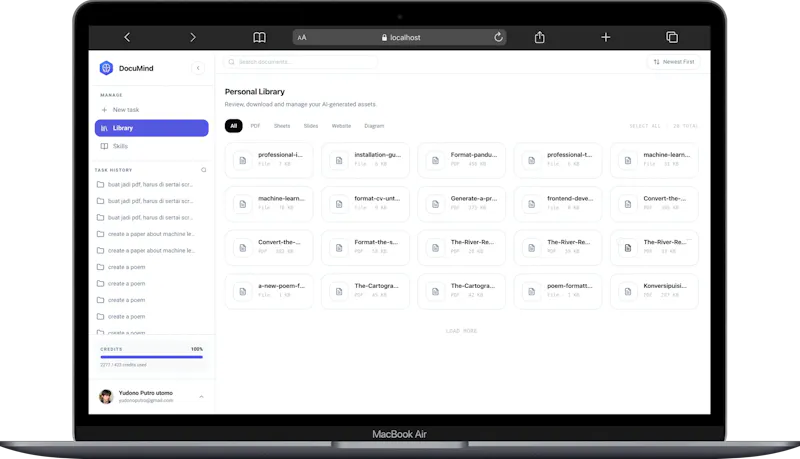Start a New task from the sidebar
Viewport: 800px width, 459px height.
[x=152, y=110]
